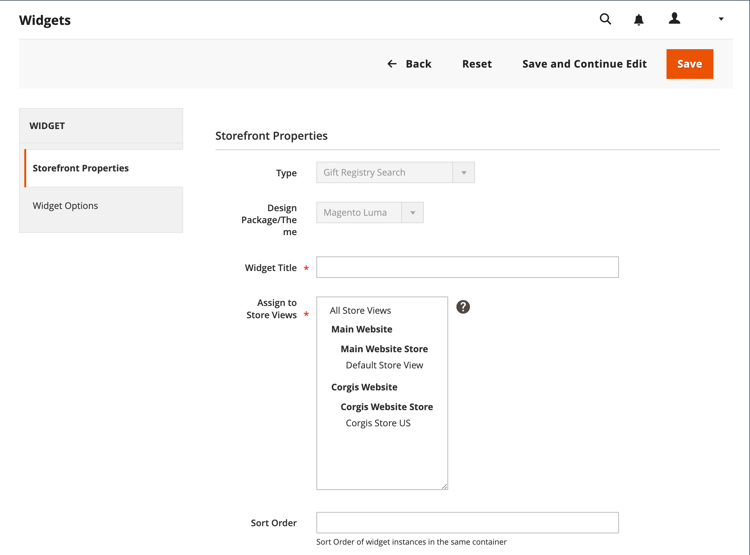The image size is (750, 555).
Task: Click the Main Website group label
Action: click(x=362, y=329)
